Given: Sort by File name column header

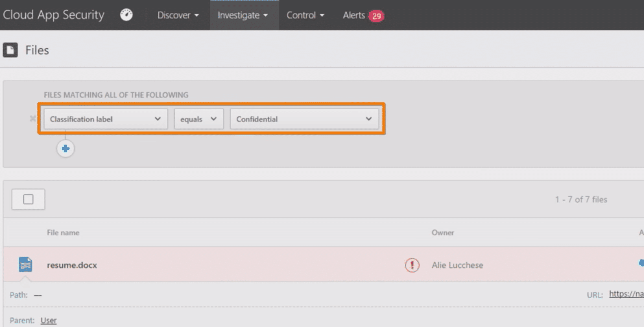Looking at the screenshot, I should 63,233.
